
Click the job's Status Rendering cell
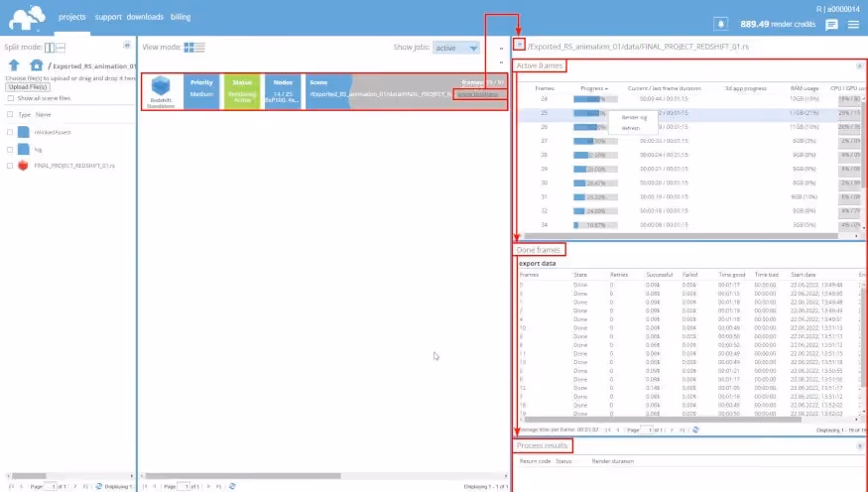click(242, 92)
